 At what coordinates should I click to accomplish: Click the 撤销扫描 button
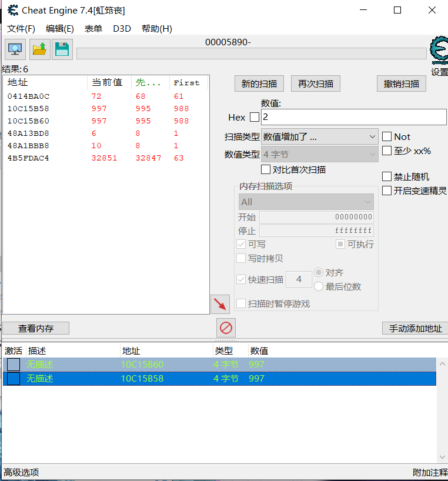coord(402,83)
